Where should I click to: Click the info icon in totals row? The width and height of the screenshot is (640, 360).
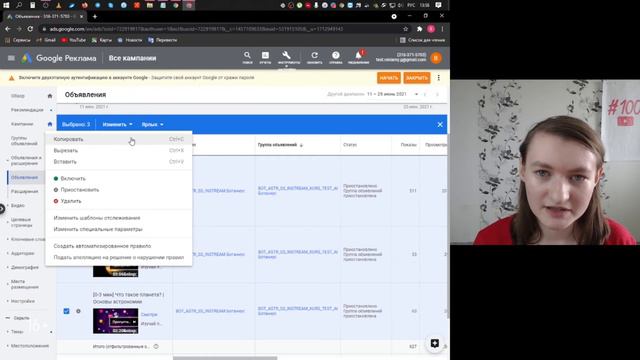(x=156, y=346)
